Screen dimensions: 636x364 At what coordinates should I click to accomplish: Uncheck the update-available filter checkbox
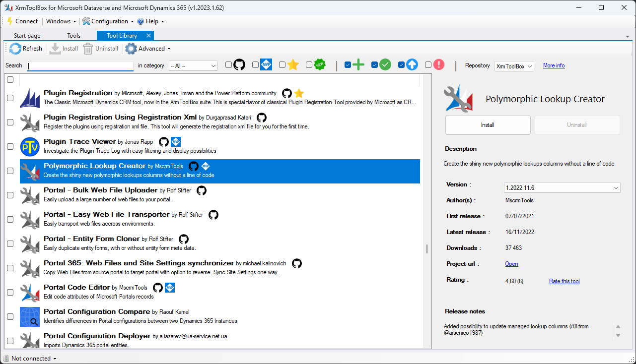[x=401, y=65]
